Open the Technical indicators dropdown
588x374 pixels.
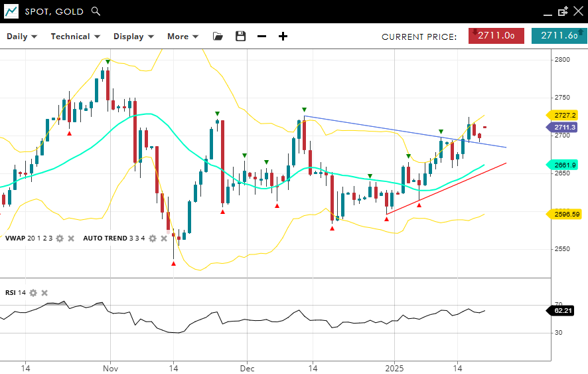point(75,37)
